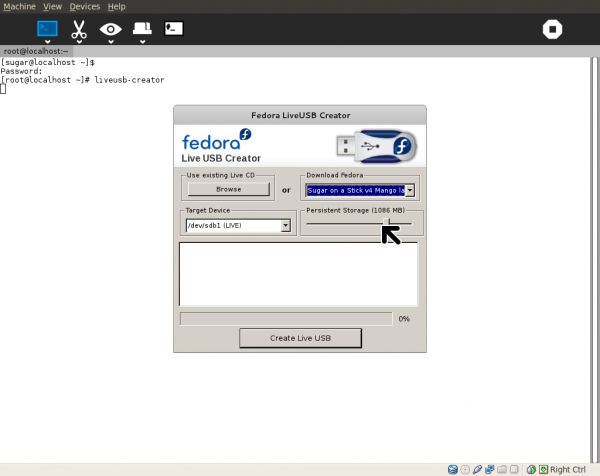
Task: Click the hard disk status icon
Action: click(453, 468)
